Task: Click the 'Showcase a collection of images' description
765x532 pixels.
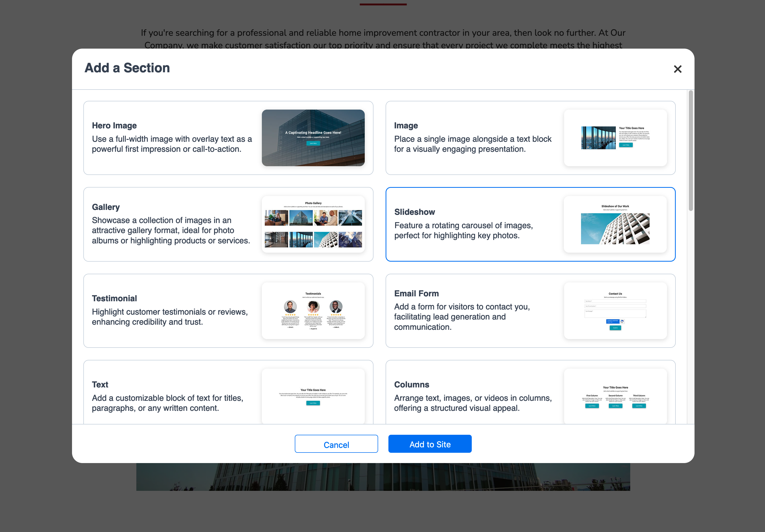Action: (171, 230)
